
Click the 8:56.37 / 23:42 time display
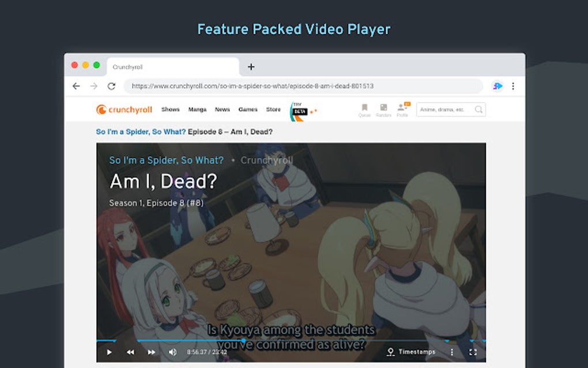[x=207, y=352]
